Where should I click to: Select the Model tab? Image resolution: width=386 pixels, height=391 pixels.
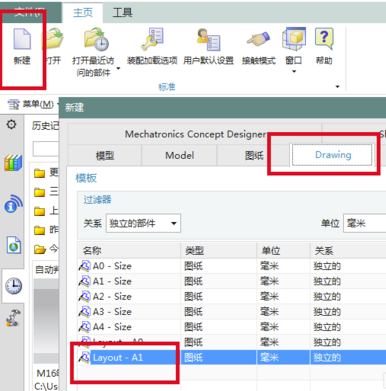(179, 155)
